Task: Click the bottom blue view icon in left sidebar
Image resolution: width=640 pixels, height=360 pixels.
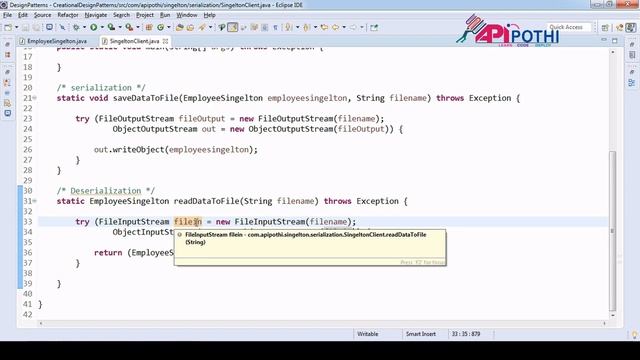Action: click(8, 113)
